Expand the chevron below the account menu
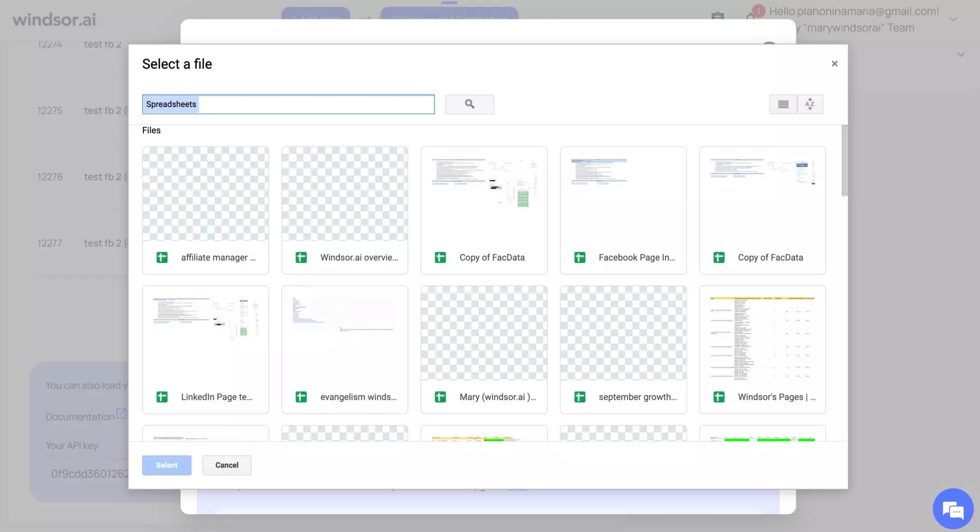980x532 pixels. pyautogui.click(x=960, y=54)
